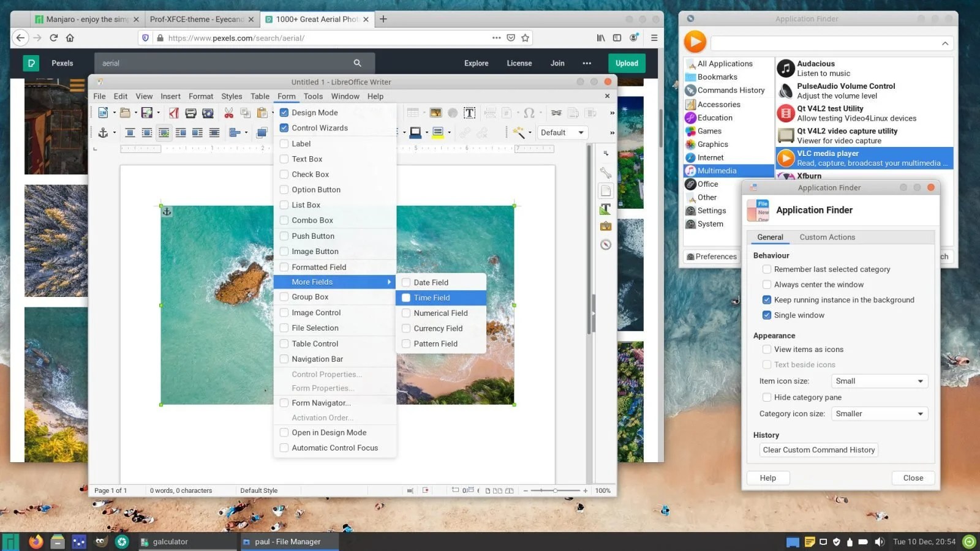Insert a special character with the omega icon
This screenshot has width=980, height=551.
coord(529,113)
